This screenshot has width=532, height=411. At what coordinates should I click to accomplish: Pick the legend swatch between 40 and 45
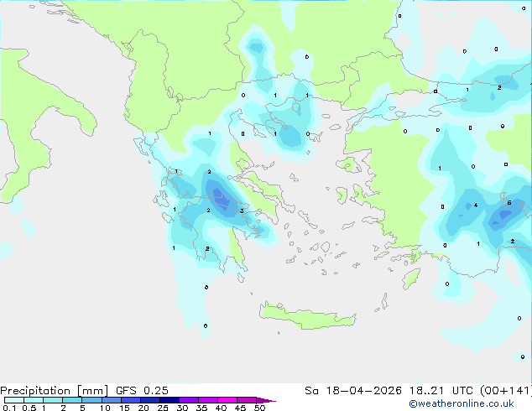click(x=227, y=400)
